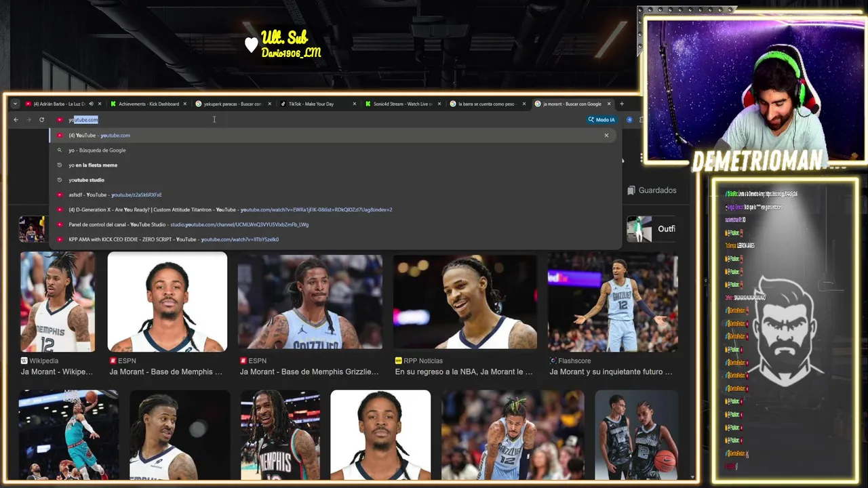
Task: Switch to Sonic4d Stream tab
Action: point(403,104)
